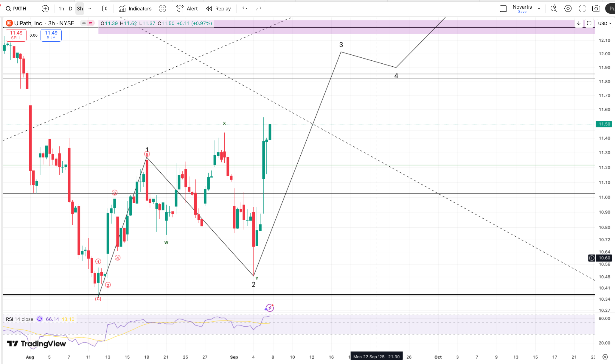Take a chart snapshot with camera icon
The width and height of the screenshot is (615, 364).
tap(596, 9)
